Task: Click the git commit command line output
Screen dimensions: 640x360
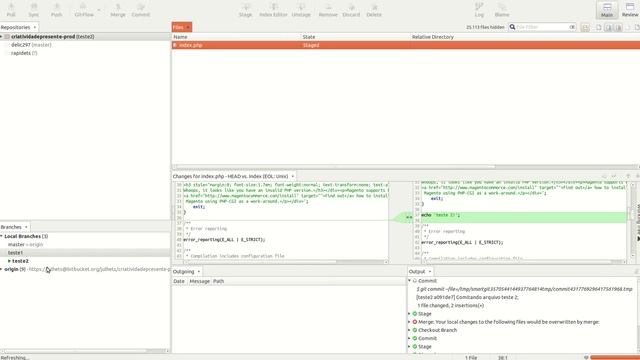Action: tap(524, 289)
